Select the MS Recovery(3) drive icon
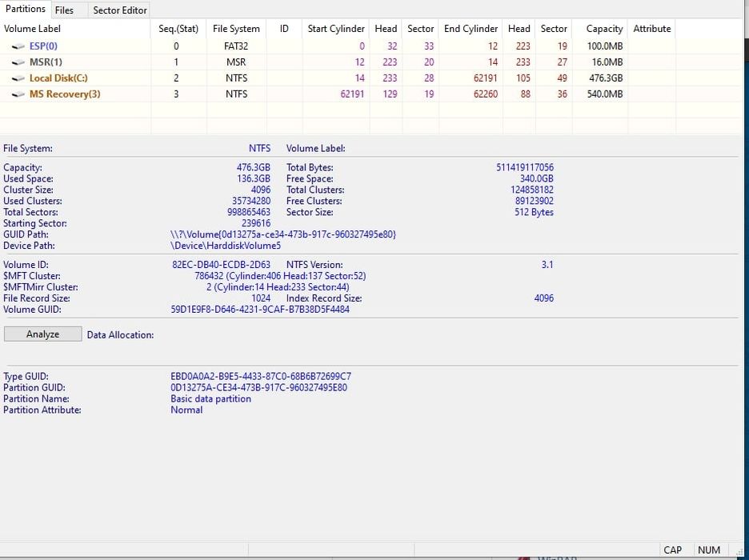Screen dimensions: 749x560 point(18,94)
